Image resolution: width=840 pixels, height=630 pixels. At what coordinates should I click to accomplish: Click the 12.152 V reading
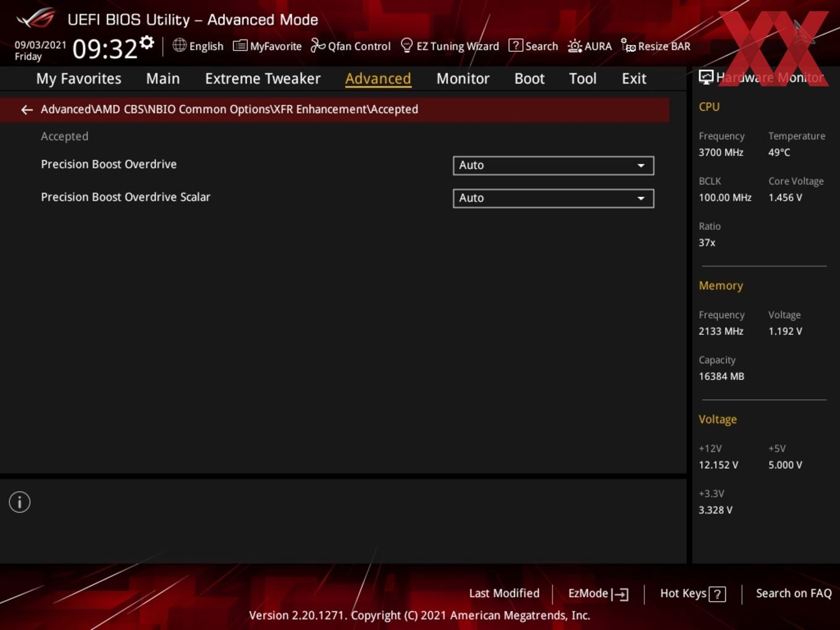(718, 465)
